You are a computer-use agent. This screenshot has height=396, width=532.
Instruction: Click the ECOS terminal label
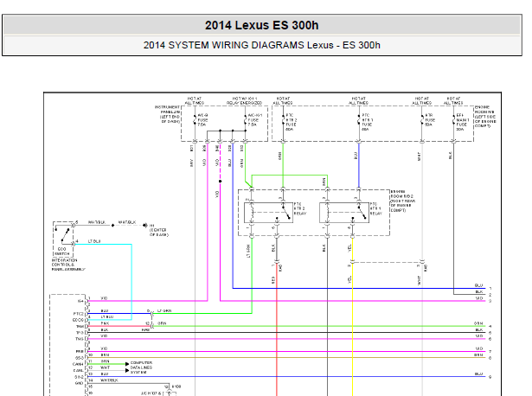click(78, 320)
